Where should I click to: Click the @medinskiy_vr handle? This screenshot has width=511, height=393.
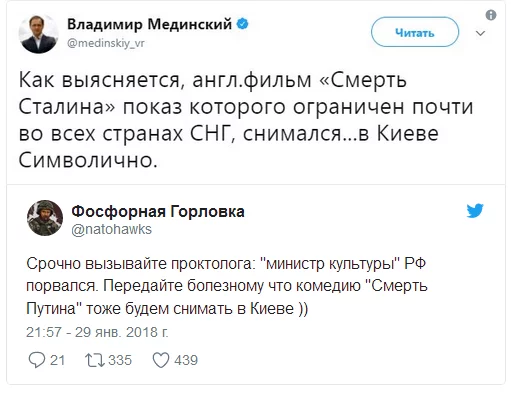106,43
